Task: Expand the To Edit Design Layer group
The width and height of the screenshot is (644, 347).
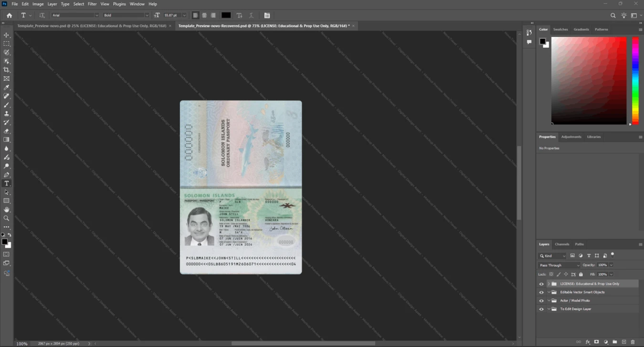Action: tap(549, 309)
